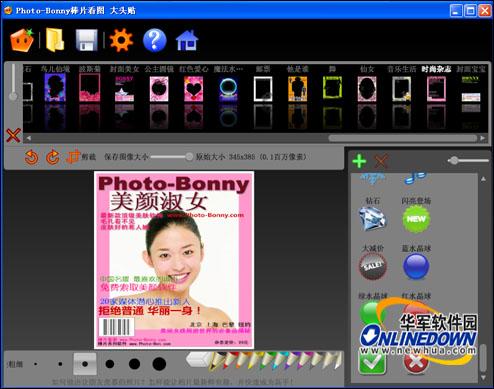This screenshot has width=494, height=389.
Task: Click the sticker panel down scroll arrow
Action: pos(483,377)
